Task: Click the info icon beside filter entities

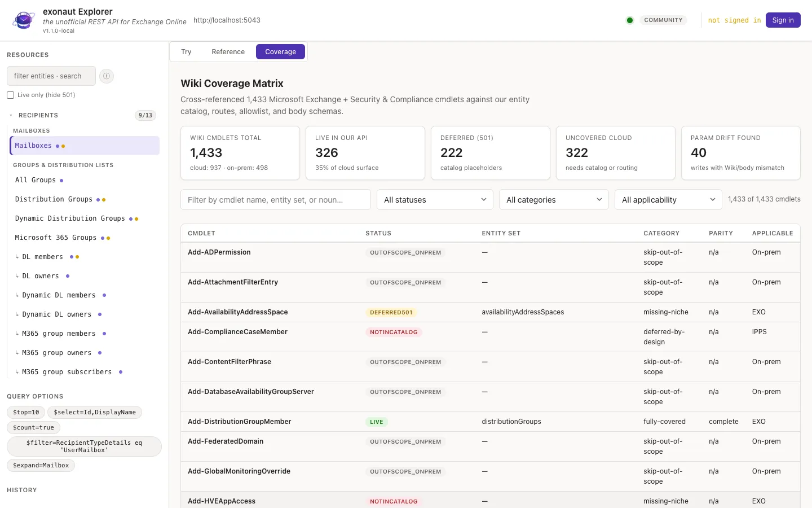Action: (107, 76)
